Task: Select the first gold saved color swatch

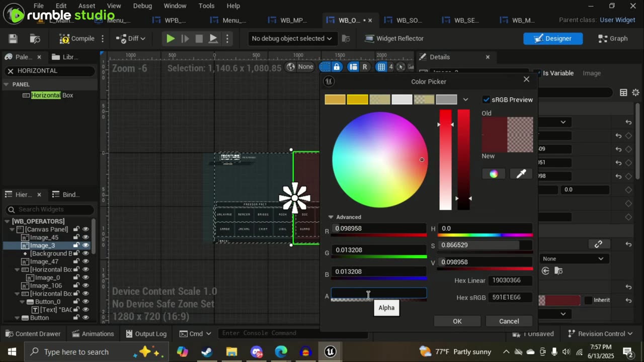Action: [x=335, y=100]
